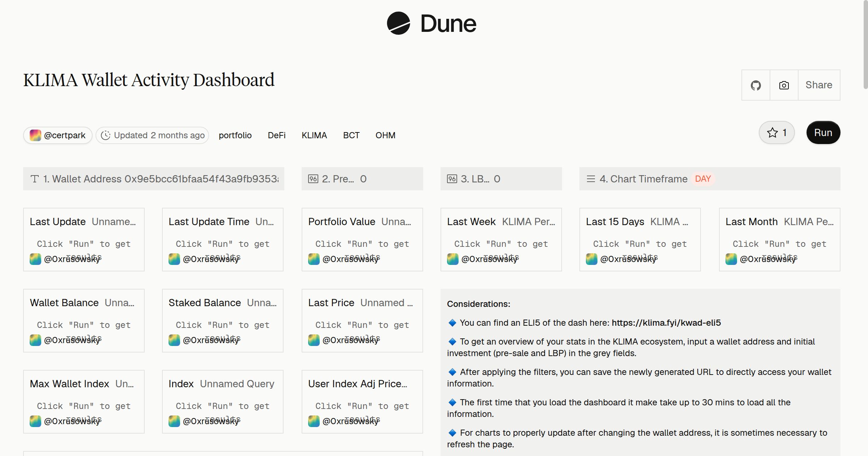Viewport: 868px width, 456px height.
Task: Open the Chart Timeframe dropdown
Action: pyautogui.click(x=710, y=179)
